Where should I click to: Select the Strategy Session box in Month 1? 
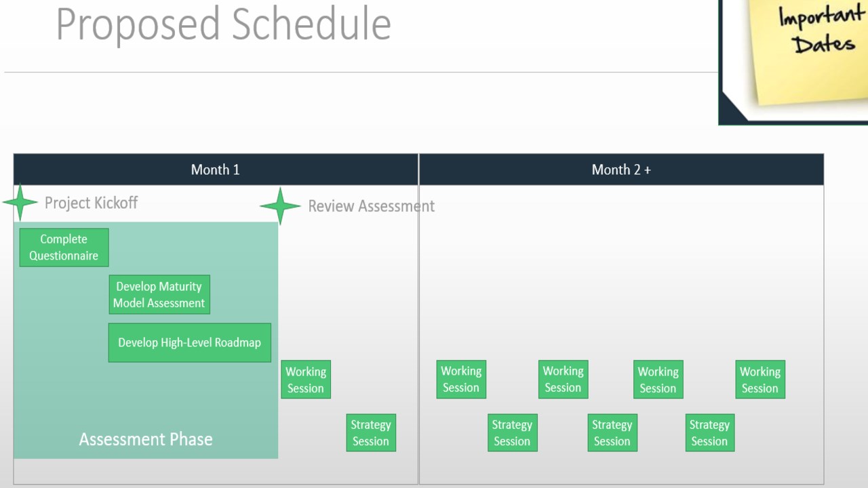pyautogui.click(x=371, y=433)
